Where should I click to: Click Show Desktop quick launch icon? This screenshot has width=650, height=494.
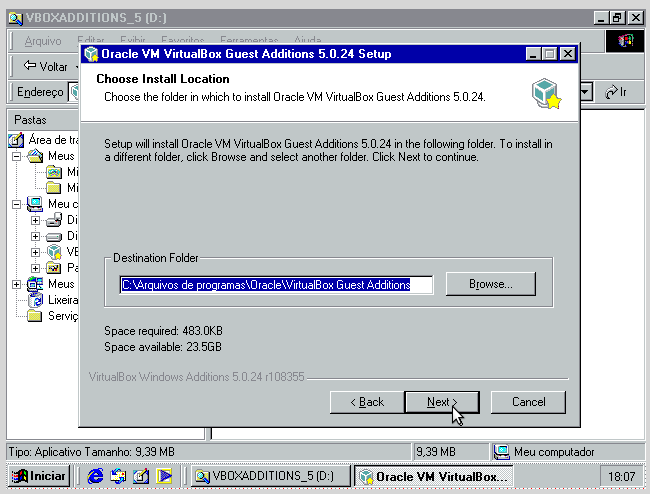pyautogui.click(x=141, y=476)
